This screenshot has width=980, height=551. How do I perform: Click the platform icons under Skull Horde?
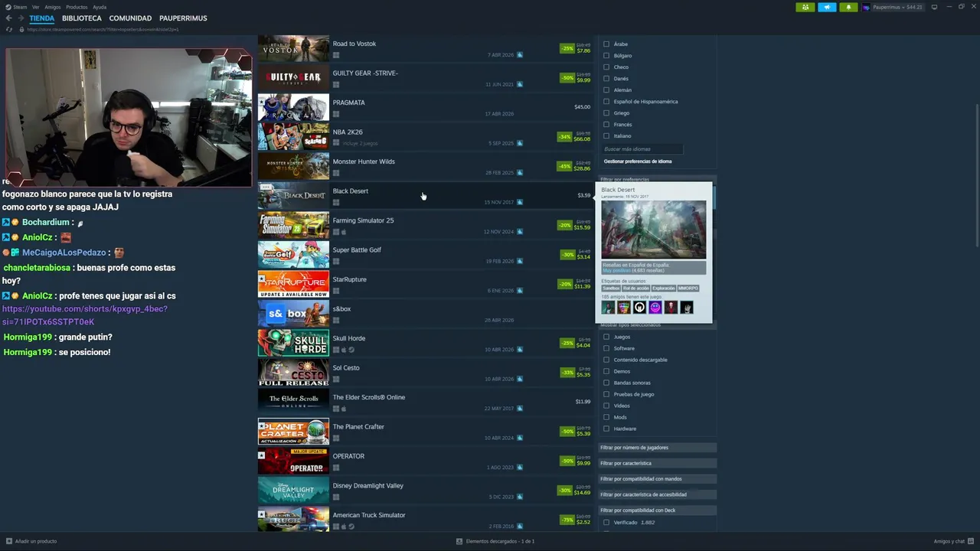pos(343,350)
